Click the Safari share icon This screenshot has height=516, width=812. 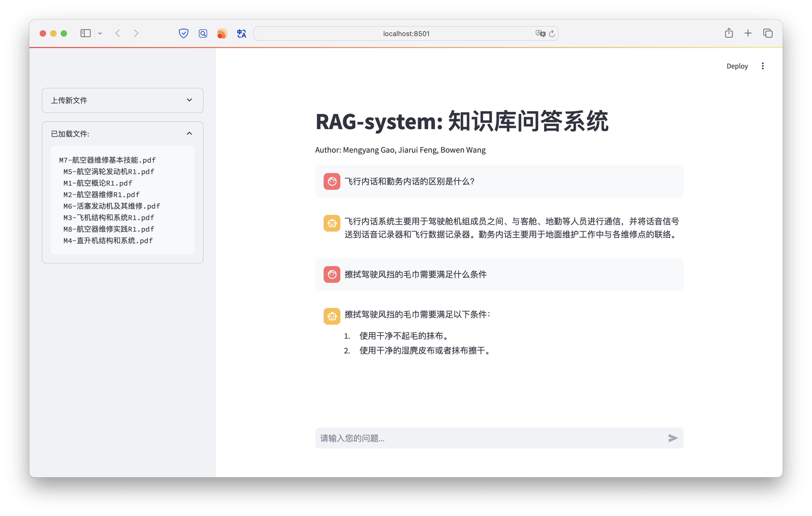pos(729,33)
